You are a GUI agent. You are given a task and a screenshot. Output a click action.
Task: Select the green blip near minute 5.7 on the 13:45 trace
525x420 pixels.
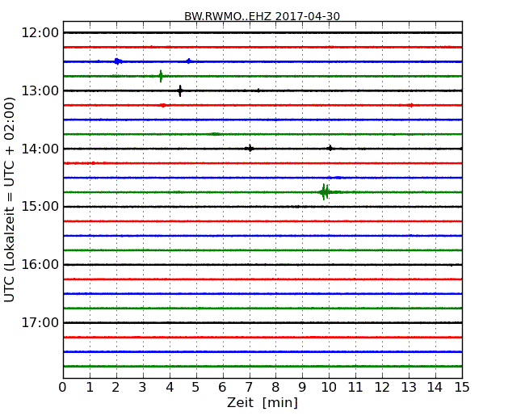216,134
